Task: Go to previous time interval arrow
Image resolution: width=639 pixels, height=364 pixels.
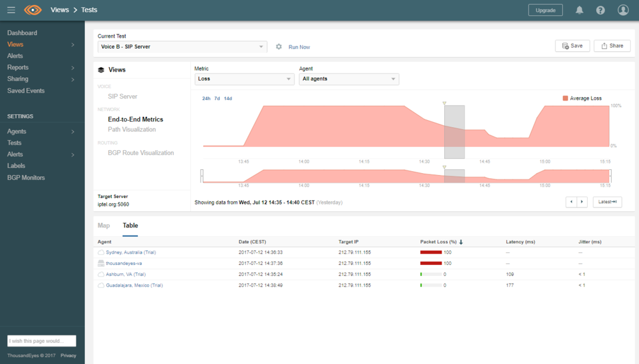Action: coord(571,202)
